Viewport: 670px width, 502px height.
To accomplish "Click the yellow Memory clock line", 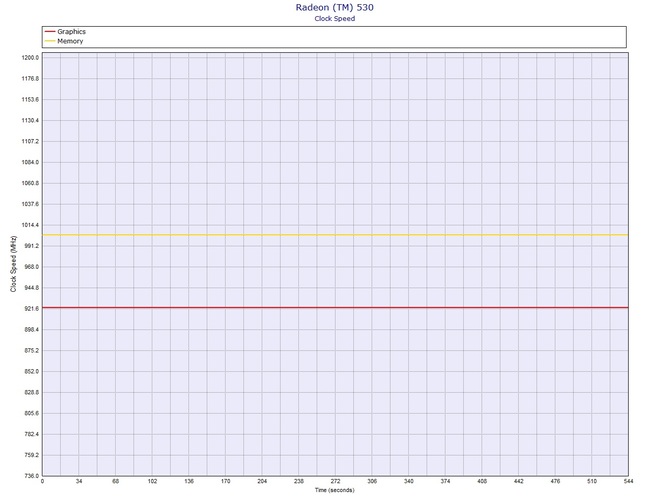I will pyautogui.click(x=335, y=235).
